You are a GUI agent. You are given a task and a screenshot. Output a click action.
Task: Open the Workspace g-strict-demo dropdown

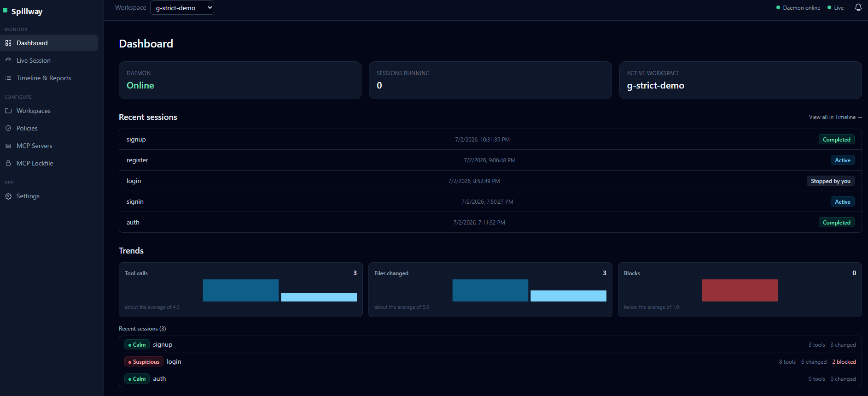tap(182, 8)
